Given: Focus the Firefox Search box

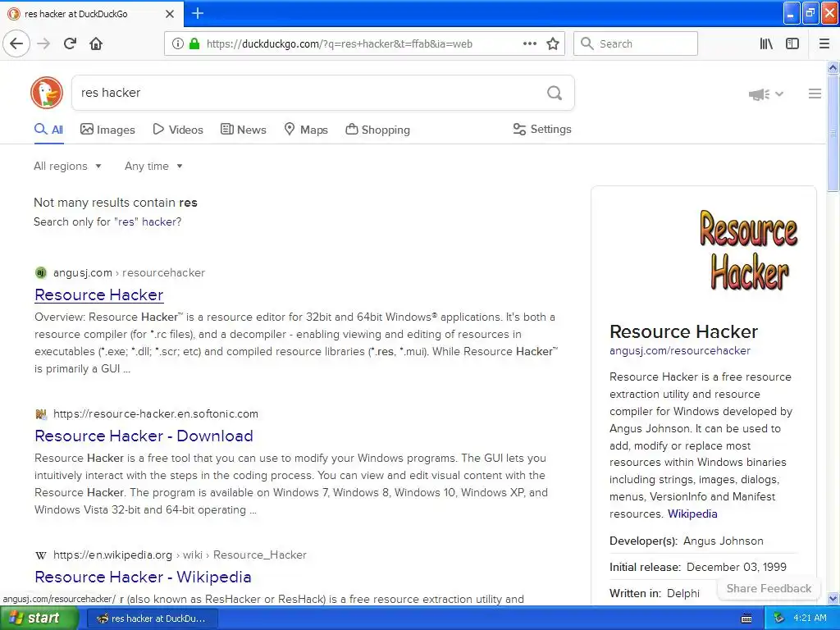Looking at the screenshot, I should 636,43.
